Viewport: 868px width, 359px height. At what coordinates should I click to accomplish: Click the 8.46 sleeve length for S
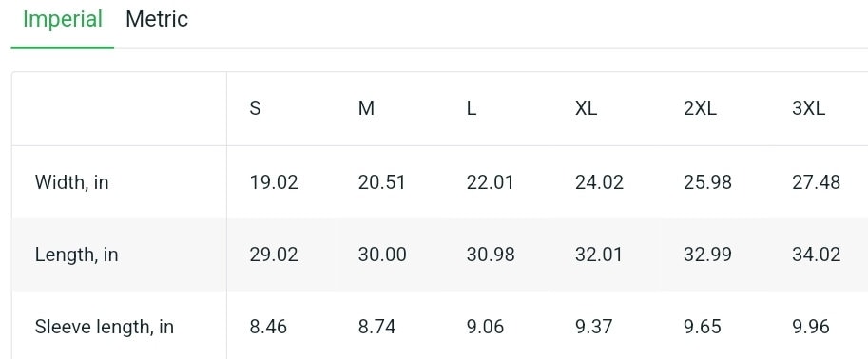tap(268, 327)
